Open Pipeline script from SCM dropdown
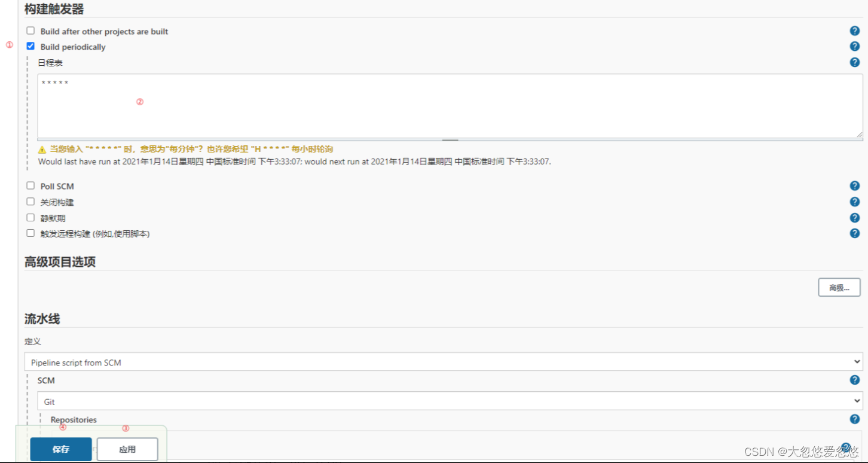Screen dimensions: 868x463 pos(444,362)
